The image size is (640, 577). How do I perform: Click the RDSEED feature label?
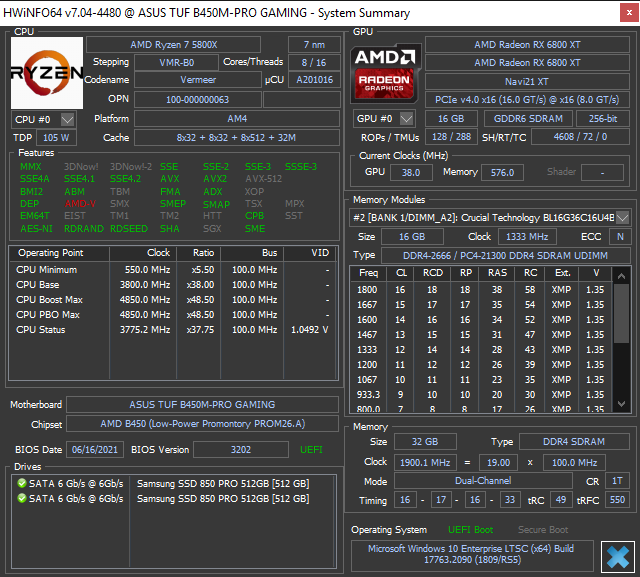(x=129, y=229)
